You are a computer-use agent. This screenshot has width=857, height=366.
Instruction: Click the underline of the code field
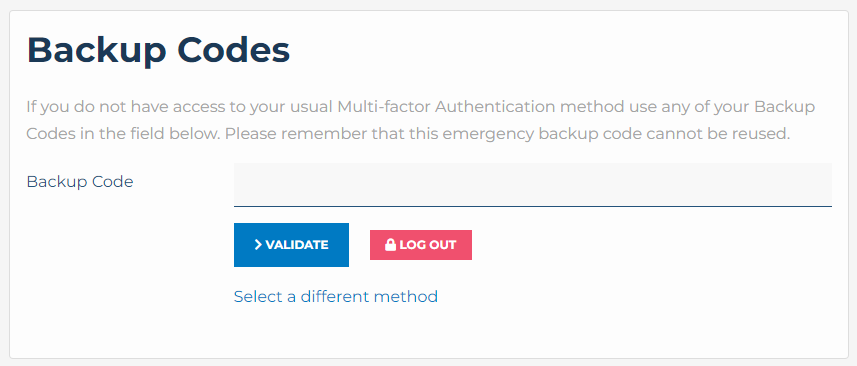coord(533,206)
